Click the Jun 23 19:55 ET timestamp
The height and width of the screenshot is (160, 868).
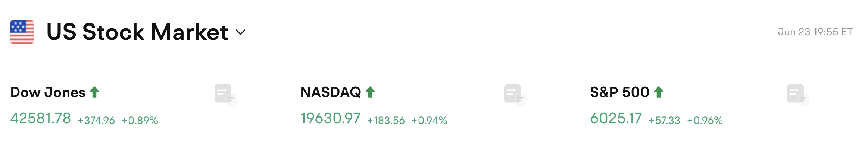tap(815, 32)
